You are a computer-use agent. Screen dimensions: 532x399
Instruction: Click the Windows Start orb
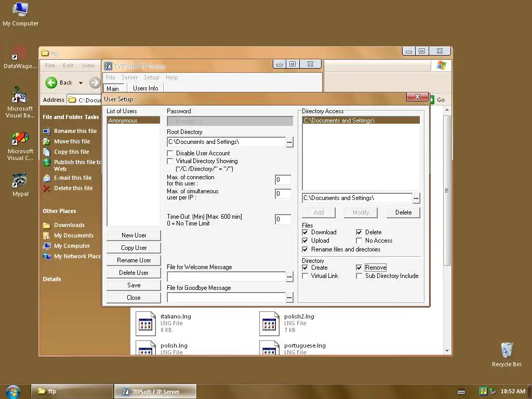13,392
